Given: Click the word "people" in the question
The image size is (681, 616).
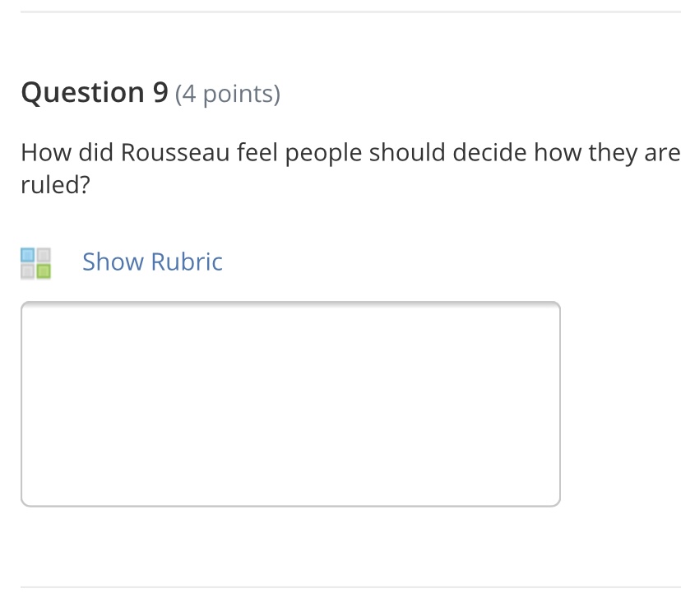Looking at the screenshot, I should click(x=324, y=154).
